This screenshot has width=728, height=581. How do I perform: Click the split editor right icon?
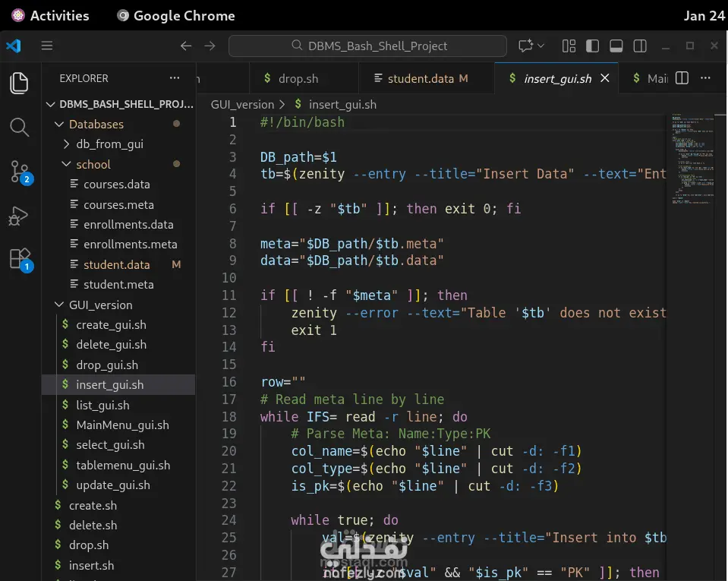682,78
